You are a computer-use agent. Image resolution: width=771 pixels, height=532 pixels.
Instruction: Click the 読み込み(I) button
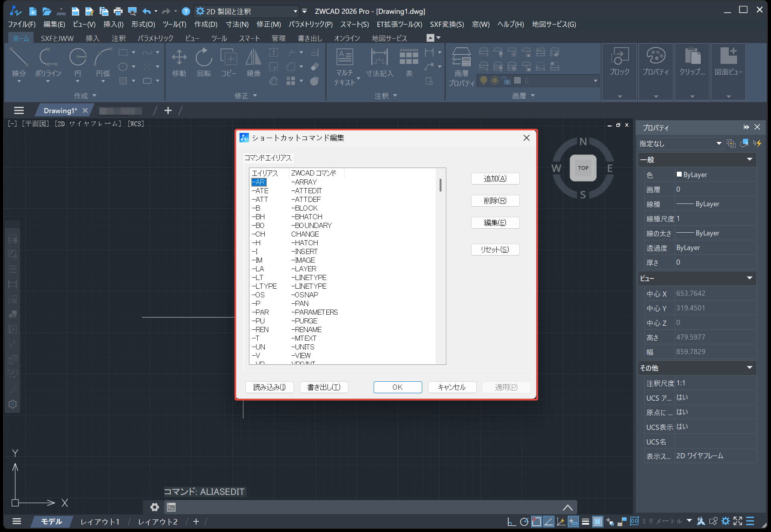[269, 387]
